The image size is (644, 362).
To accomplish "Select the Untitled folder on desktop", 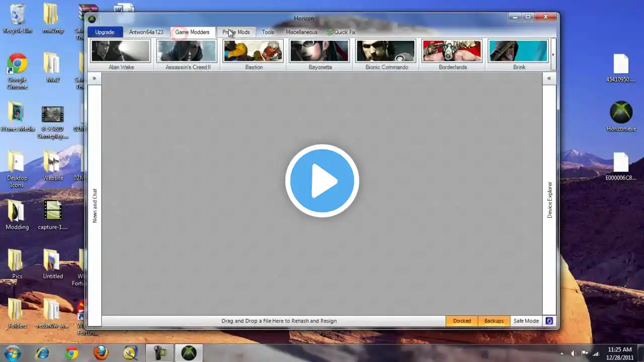I will (x=52, y=264).
